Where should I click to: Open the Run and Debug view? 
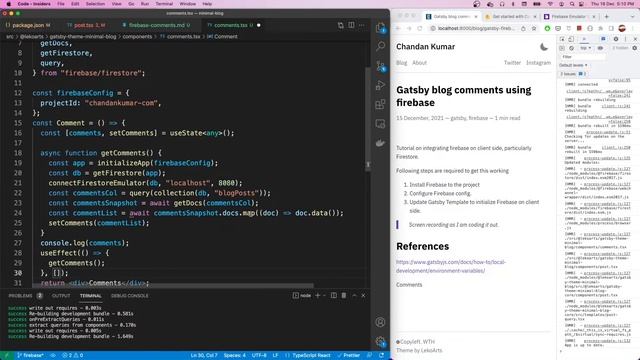pyautogui.click(x=380, y=85)
